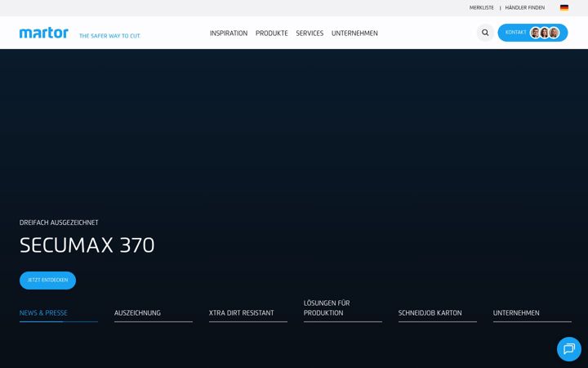Image resolution: width=588 pixels, height=368 pixels.
Task: Click The Safer Way To Cut tagline
Action: click(x=109, y=36)
